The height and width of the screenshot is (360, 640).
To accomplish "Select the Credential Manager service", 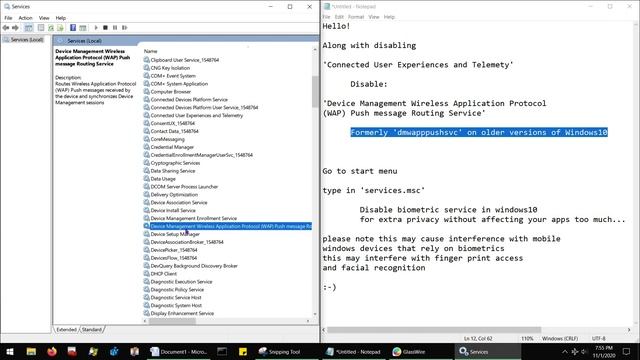I will [172, 147].
